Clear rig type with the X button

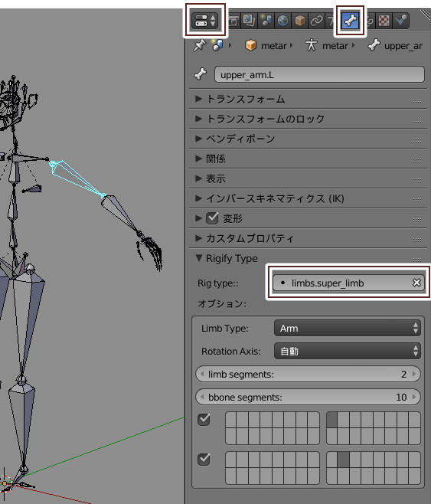coord(416,283)
